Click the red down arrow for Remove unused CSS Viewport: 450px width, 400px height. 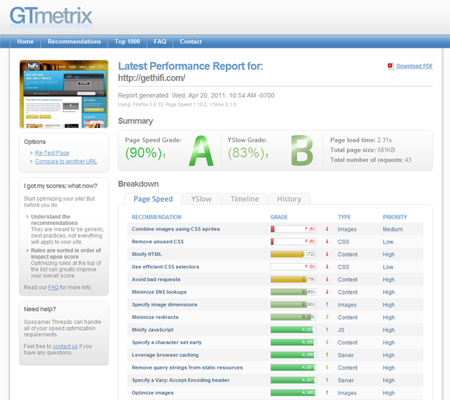(x=327, y=242)
